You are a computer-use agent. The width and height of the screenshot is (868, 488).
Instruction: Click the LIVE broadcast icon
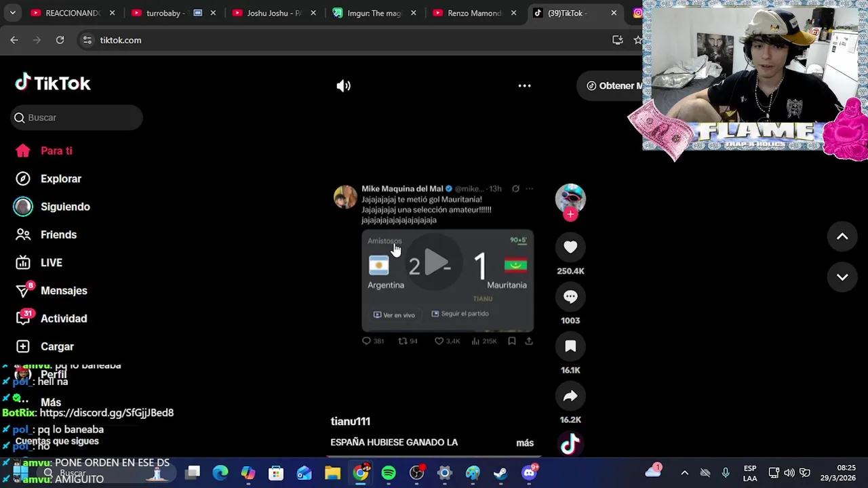(23, 262)
